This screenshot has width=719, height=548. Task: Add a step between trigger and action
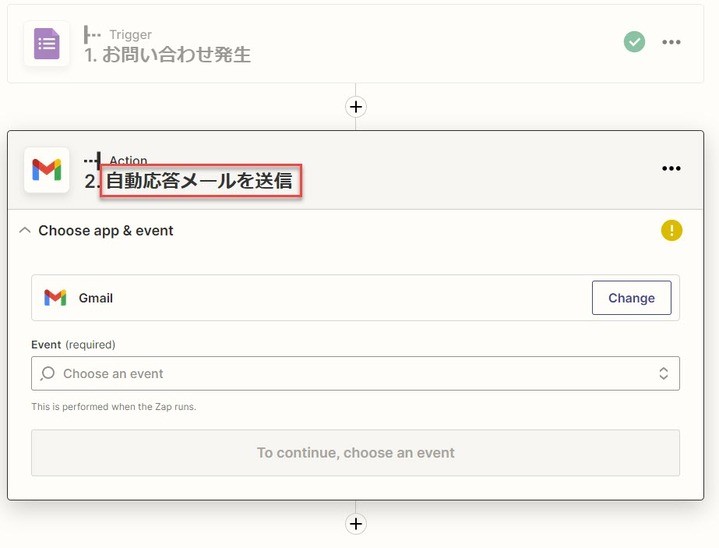point(355,107)
